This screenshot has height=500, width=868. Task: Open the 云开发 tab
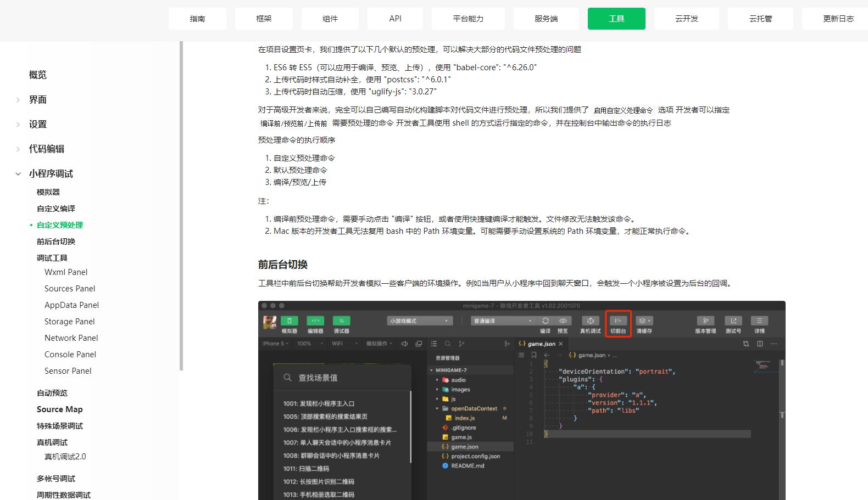687,19
